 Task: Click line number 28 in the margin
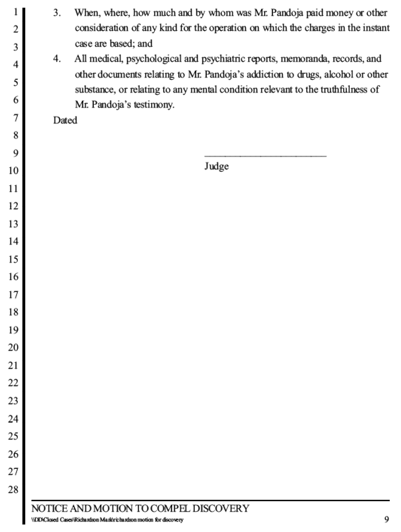(13, 489)
